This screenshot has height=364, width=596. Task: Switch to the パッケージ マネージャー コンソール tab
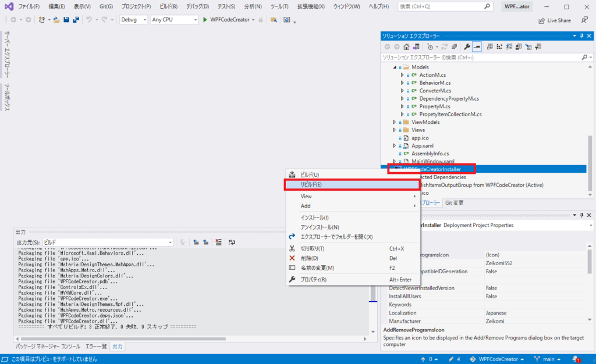pos(48,347)
